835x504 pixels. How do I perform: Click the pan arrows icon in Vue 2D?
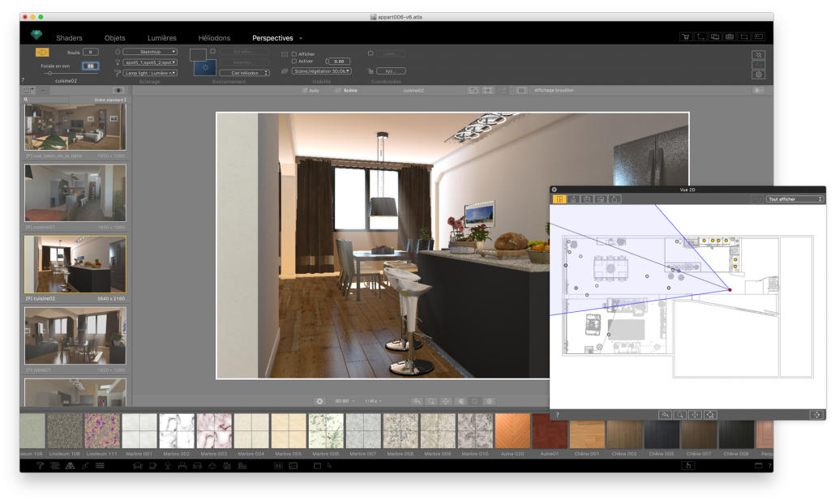[x=696, y=415]
